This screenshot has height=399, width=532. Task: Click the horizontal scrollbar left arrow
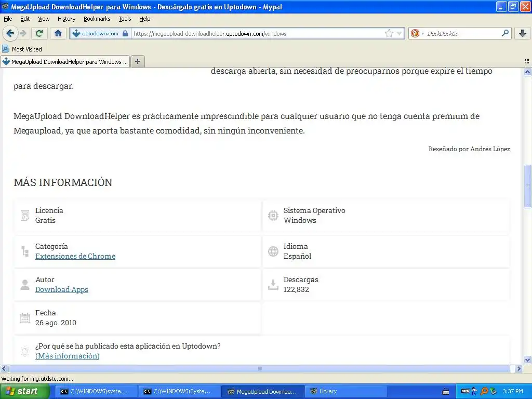[4, 368]
